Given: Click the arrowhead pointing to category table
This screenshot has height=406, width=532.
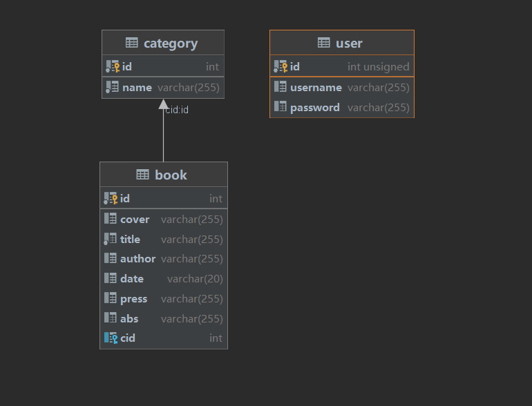Looking at the screenshot, I should pos(163,104).
